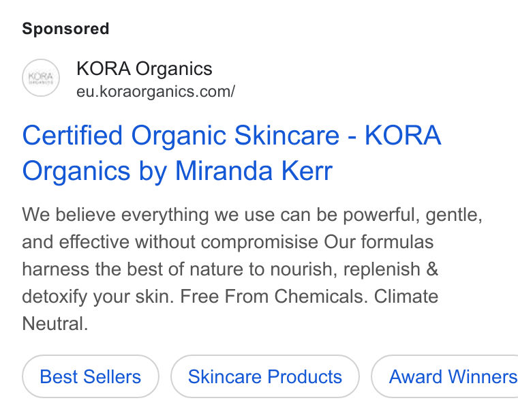Click 'We believe everything' description line
The width and height of the screenshot is (518, 420).
pyautogui.click(x=252, y=215)
